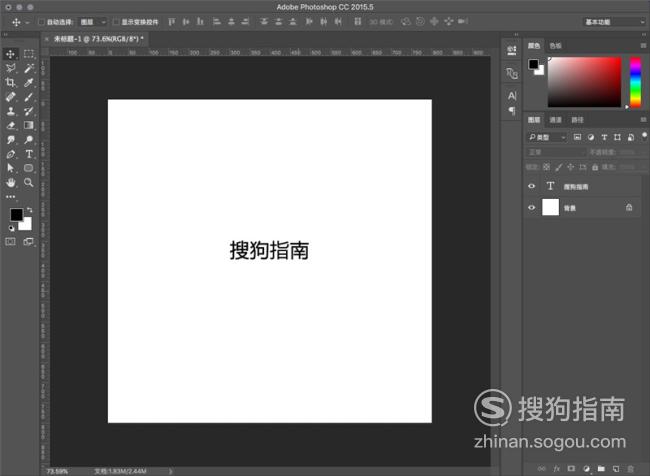Open the Paragraph panel icon in dock

coord(512,111)
